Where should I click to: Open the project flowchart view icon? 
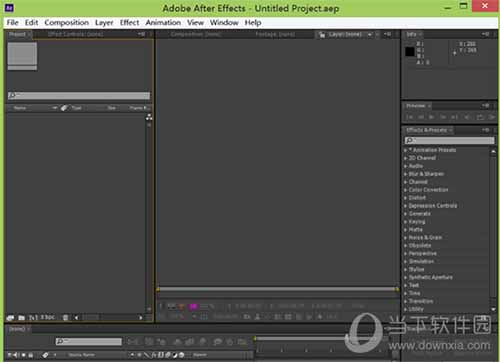tap(149, 117)
